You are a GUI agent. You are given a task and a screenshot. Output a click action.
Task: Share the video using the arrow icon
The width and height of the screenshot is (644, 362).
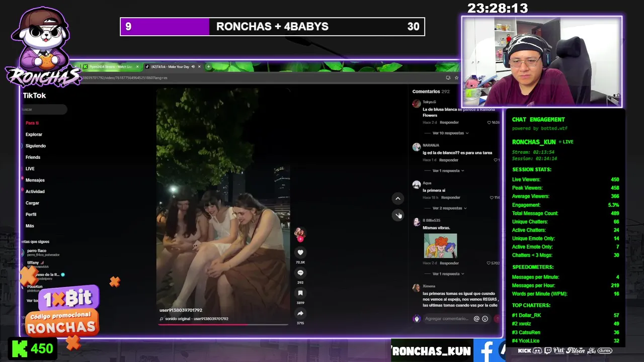pyautogui.click(x=300, y=313)
